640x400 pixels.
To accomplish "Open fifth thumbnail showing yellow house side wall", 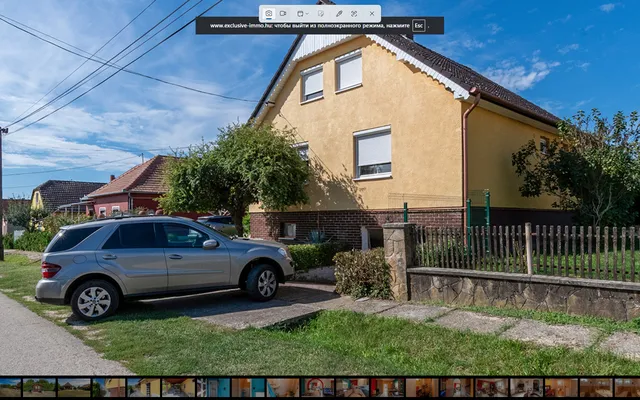I will [144, 388].
